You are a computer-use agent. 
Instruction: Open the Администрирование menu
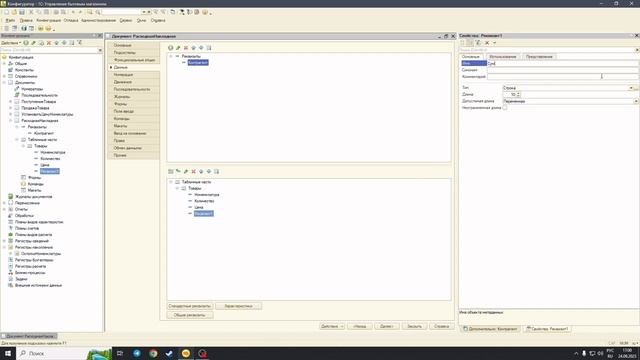[98, 20]
